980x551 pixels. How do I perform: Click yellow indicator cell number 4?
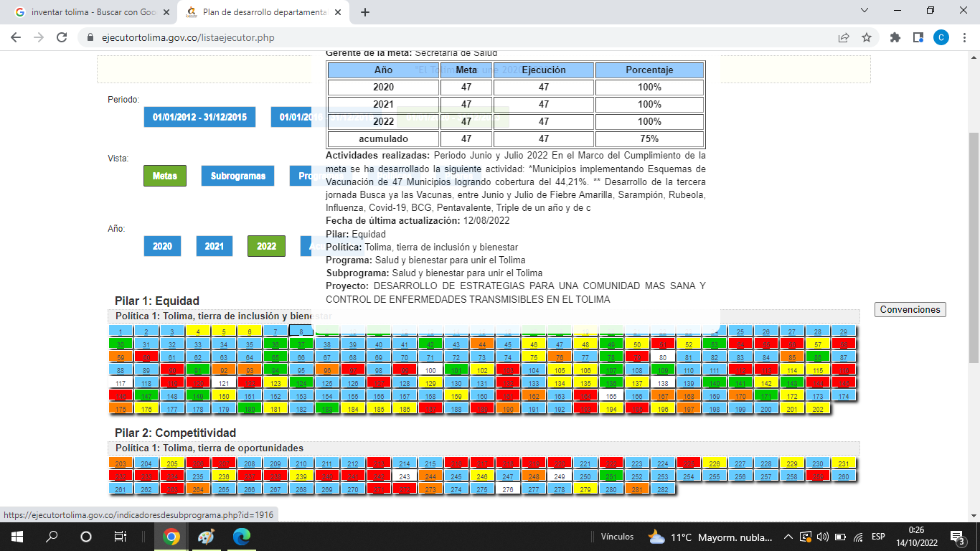[x=198, y=331]
